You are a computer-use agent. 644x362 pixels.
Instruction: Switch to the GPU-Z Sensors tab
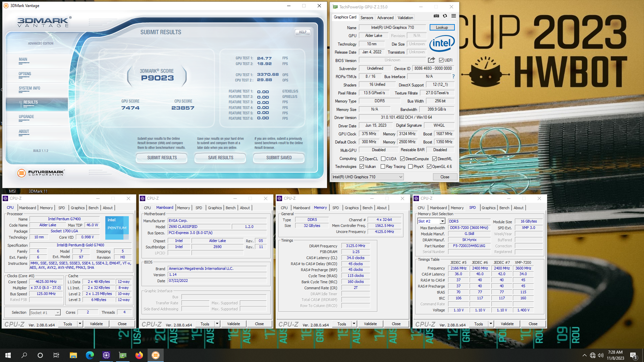tap(367, 18)
